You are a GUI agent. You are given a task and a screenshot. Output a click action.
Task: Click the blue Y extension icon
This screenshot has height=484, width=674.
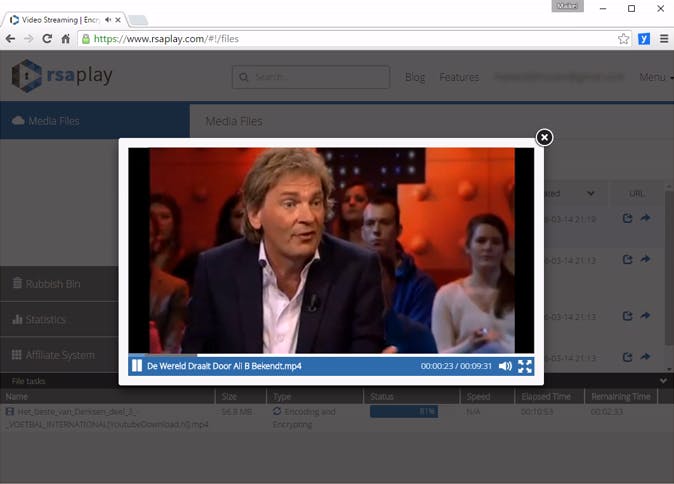point(643,39)
